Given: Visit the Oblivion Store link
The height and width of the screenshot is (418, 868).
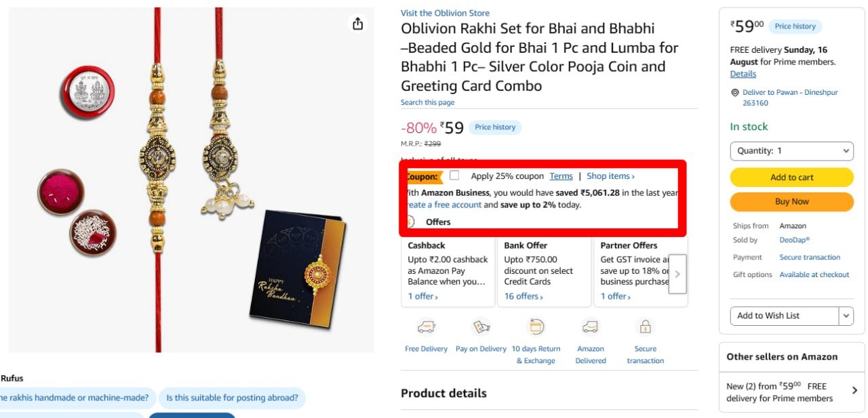Looking at the screenshot, I should point(445,13).
